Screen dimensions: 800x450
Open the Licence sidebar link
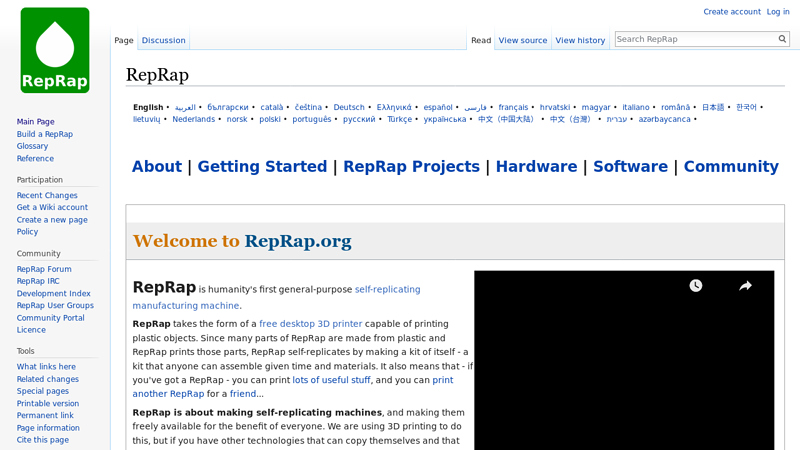point(31,330)
